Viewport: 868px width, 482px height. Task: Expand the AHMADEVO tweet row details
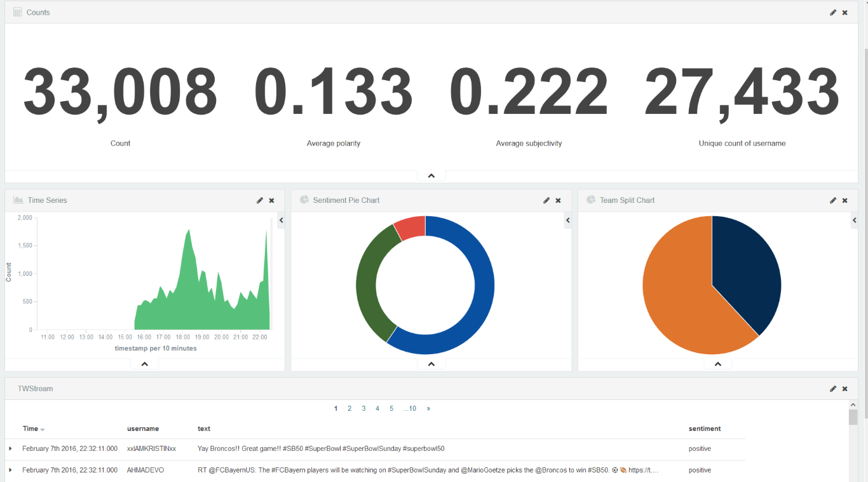pos(10,471)
